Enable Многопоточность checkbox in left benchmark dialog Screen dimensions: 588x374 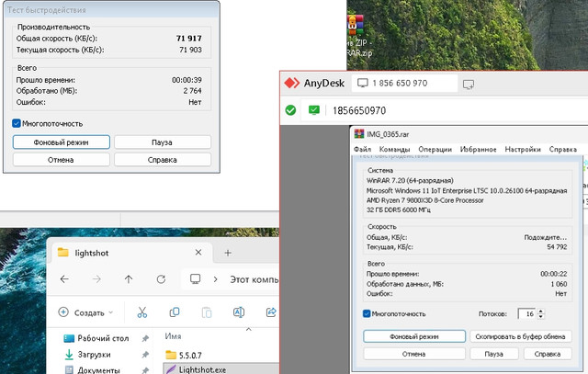(17, 123)
